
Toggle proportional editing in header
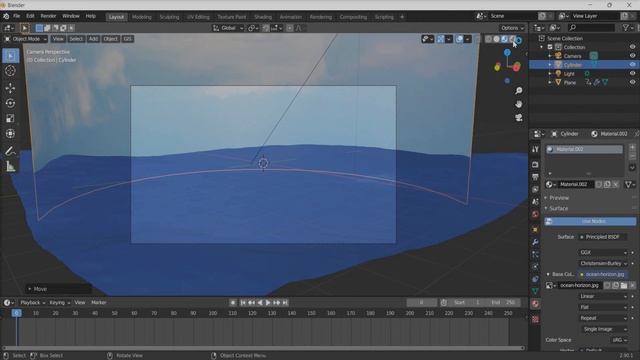[289, 28]
